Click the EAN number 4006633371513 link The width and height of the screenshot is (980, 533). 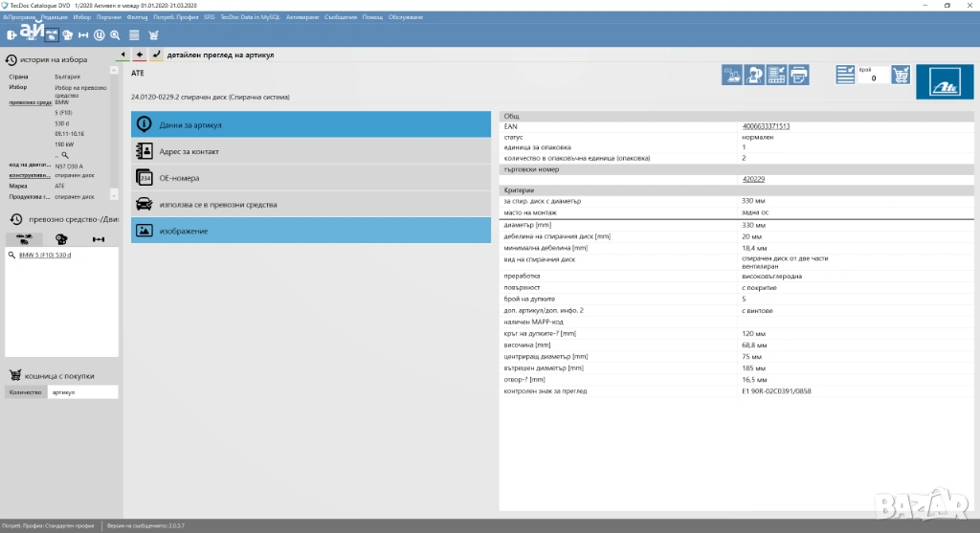point(766,126)
